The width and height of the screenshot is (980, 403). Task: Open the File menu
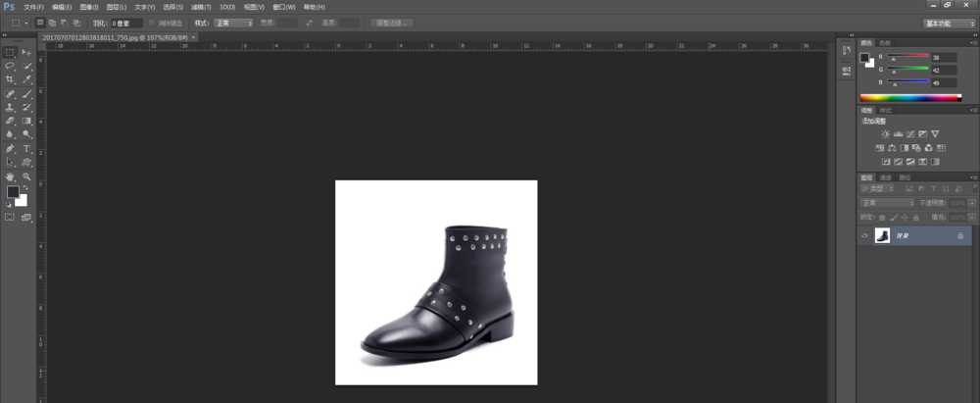click(33, 7)
